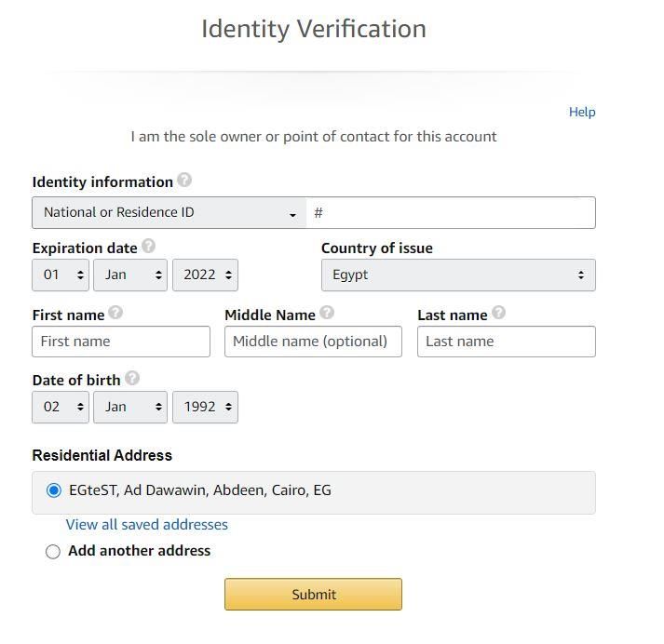The height and width of the screenshot is (644, 664).
Task: Open the Country of issue Egypt dropdown
Action: tap(458, 275)
